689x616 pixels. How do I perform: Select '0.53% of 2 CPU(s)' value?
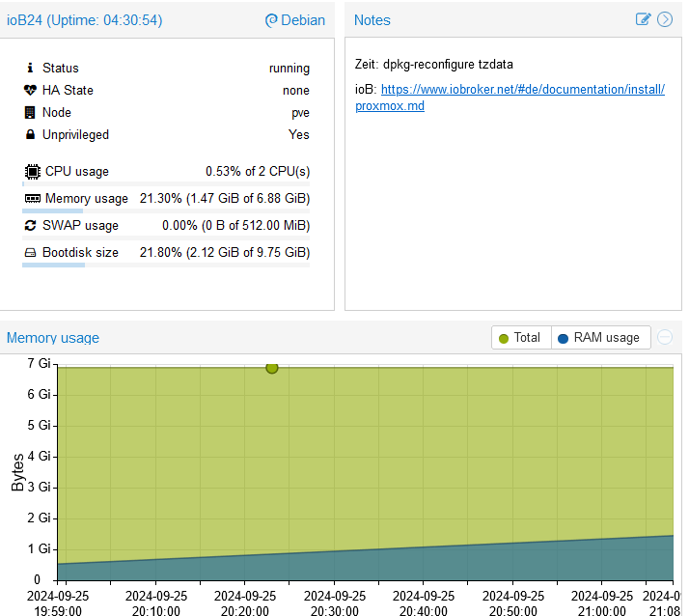pyautogui.click(x=258, y=172)
